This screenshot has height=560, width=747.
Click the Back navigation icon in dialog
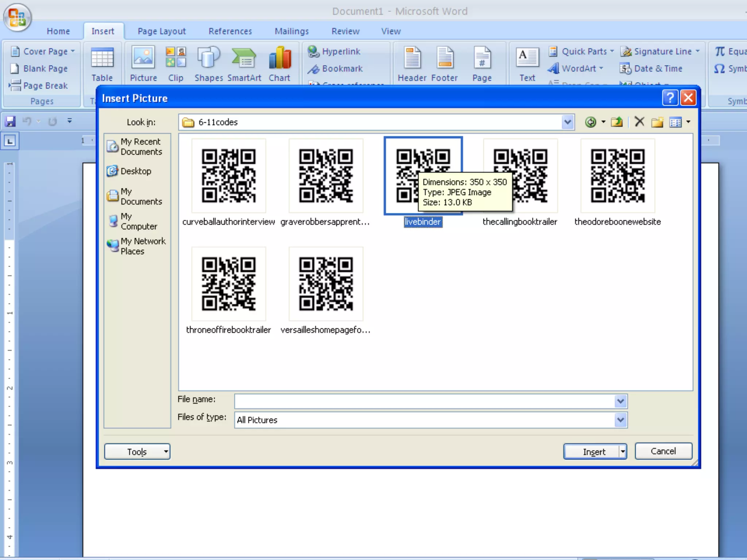(x=590, y=122)
